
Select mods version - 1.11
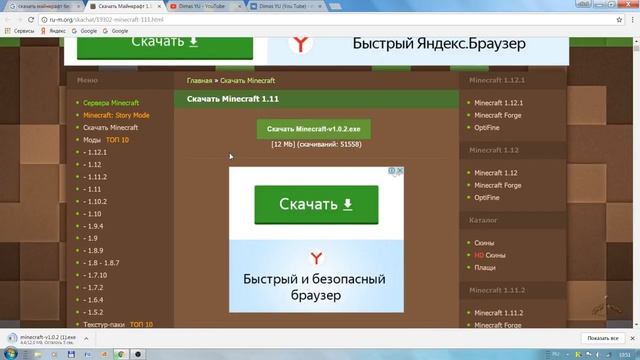coord(92,189)
